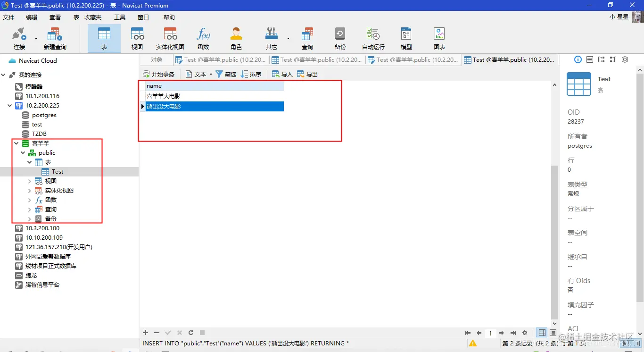
Task: Open the 收藏夹 (Favorites) menu
Action: tap(93, 17)
